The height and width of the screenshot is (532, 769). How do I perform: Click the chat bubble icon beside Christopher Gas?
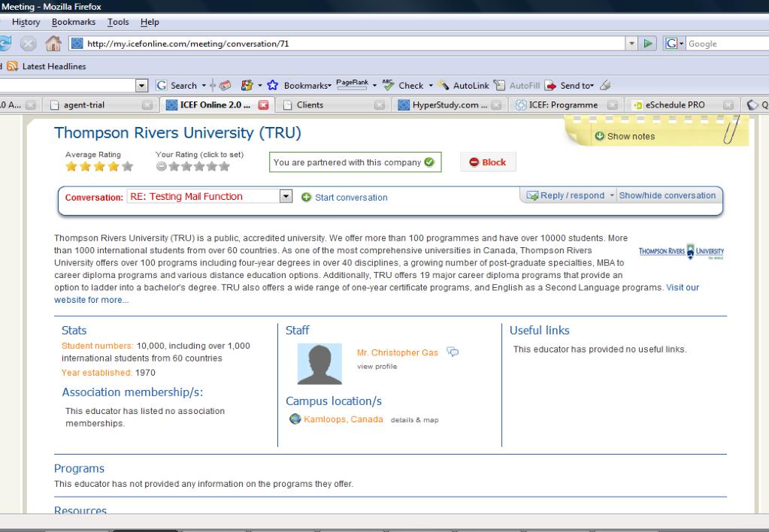(453, 352)
